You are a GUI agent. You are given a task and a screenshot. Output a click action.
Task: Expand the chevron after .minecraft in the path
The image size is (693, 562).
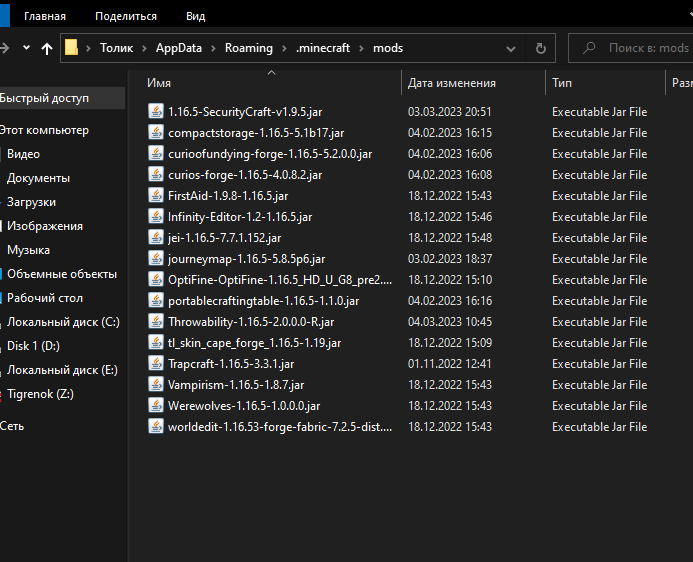(x=362, y=48)
